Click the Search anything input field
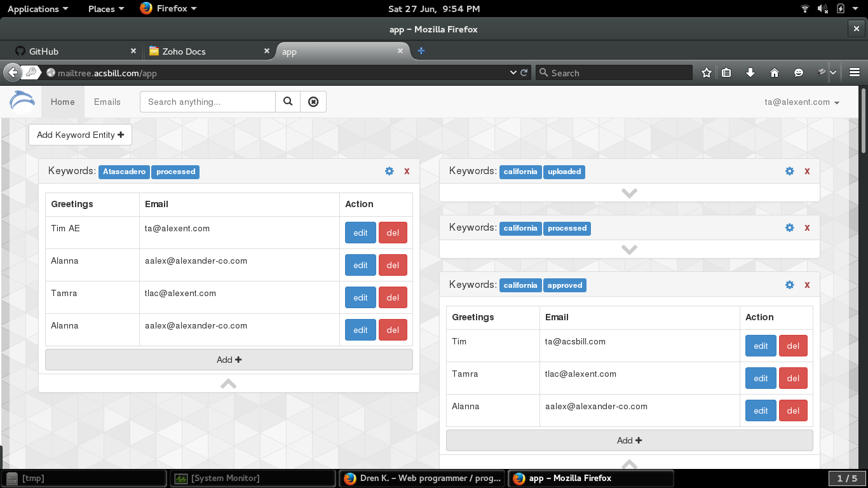Image resolution: width=868 pixels, height=488 pixels. tap(208, 102)
